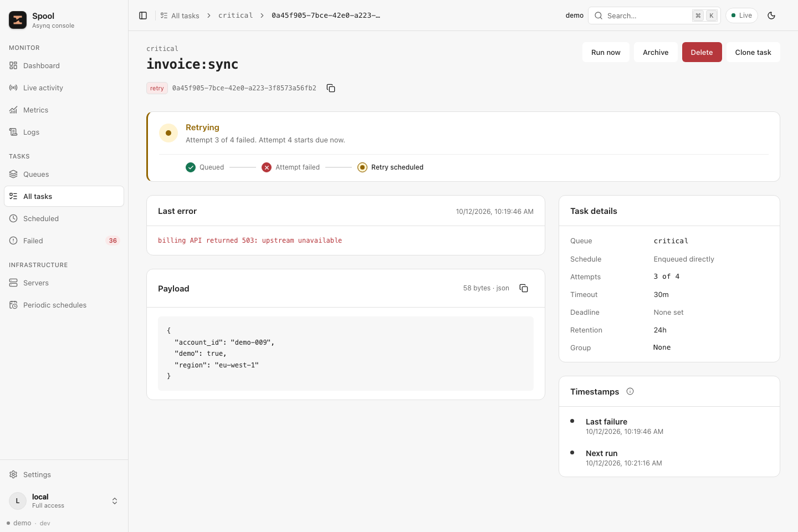798x532 pixels.
Task: Focus the Search input field
Action: (654, 16)
